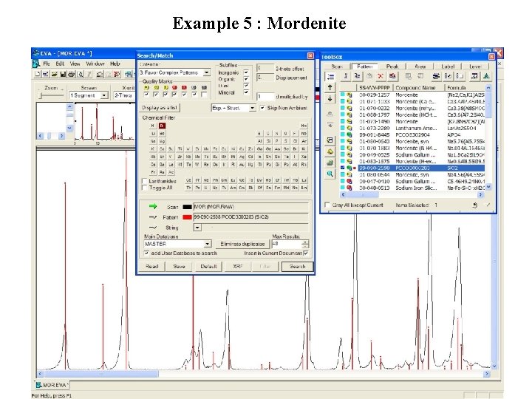
Task: Click the EVA document icon left of File menu
Action: (x=36, y=64)
